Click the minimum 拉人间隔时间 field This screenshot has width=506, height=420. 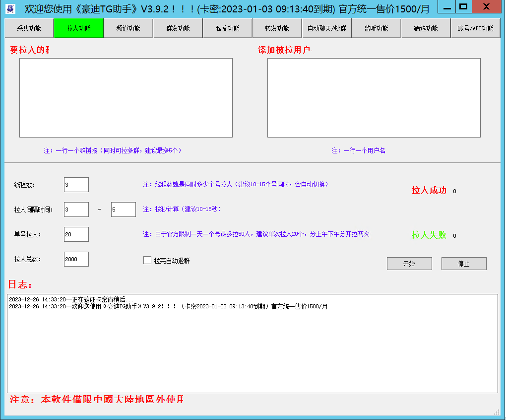coord(76,210)
